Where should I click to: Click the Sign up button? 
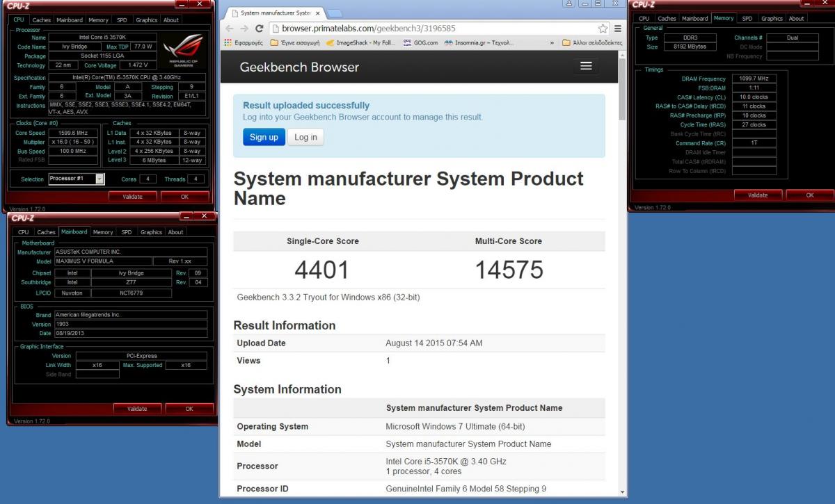[x=264, y=137]
